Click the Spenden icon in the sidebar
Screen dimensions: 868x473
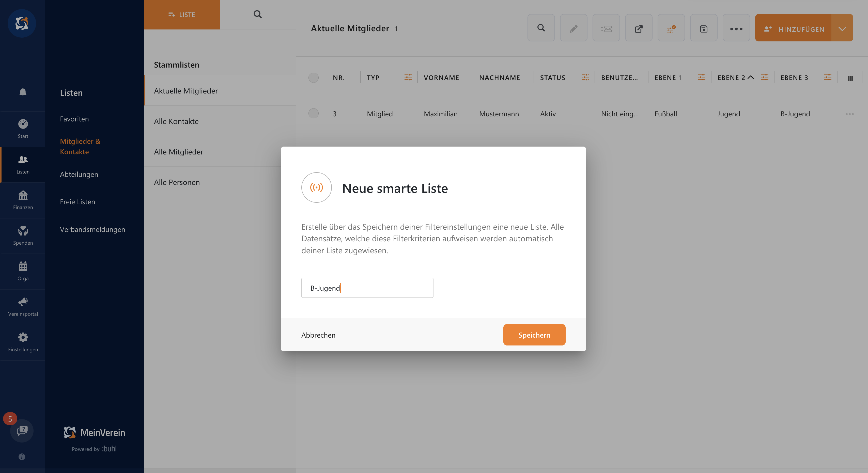(23, 236)
